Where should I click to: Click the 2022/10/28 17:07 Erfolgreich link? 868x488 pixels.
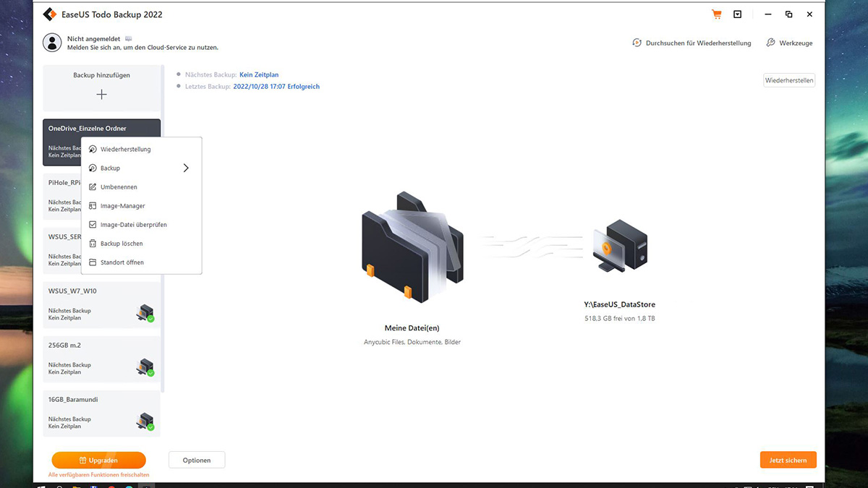tap(276, 87)
